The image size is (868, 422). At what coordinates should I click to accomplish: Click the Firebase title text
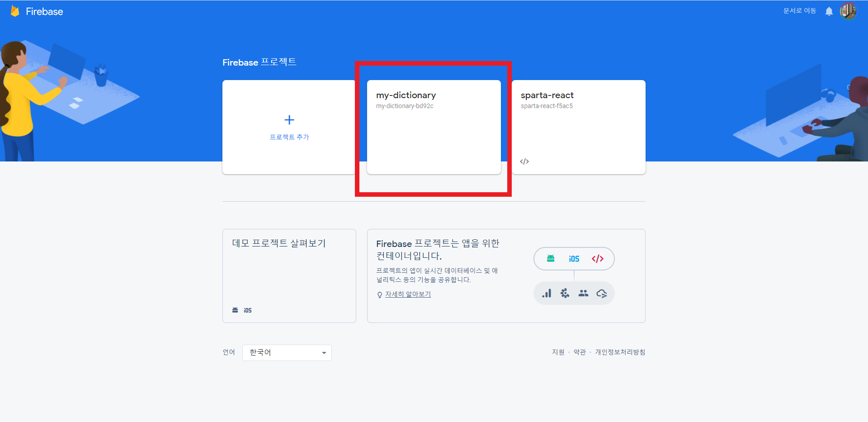tap(44, 12)
